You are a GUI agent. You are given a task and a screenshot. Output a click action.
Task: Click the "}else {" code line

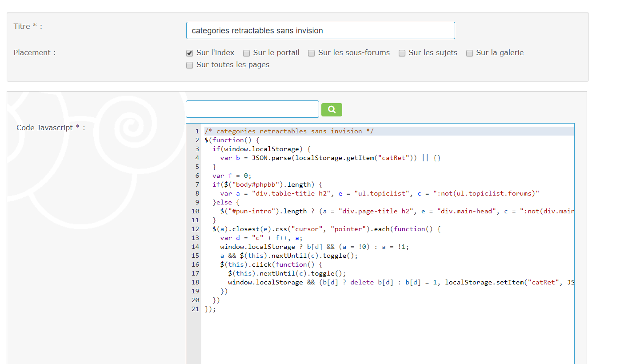tap(226, 202)
